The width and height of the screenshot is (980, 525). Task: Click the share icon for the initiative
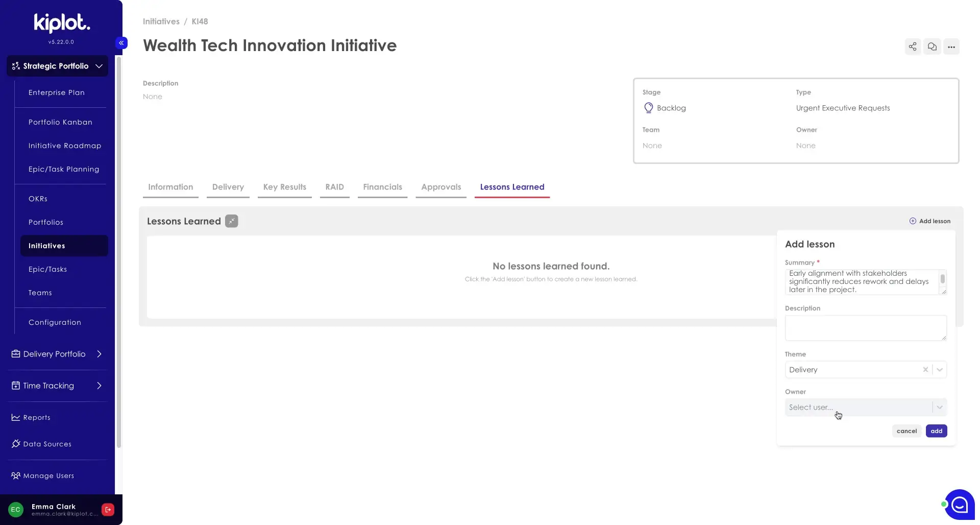[913, 46]
